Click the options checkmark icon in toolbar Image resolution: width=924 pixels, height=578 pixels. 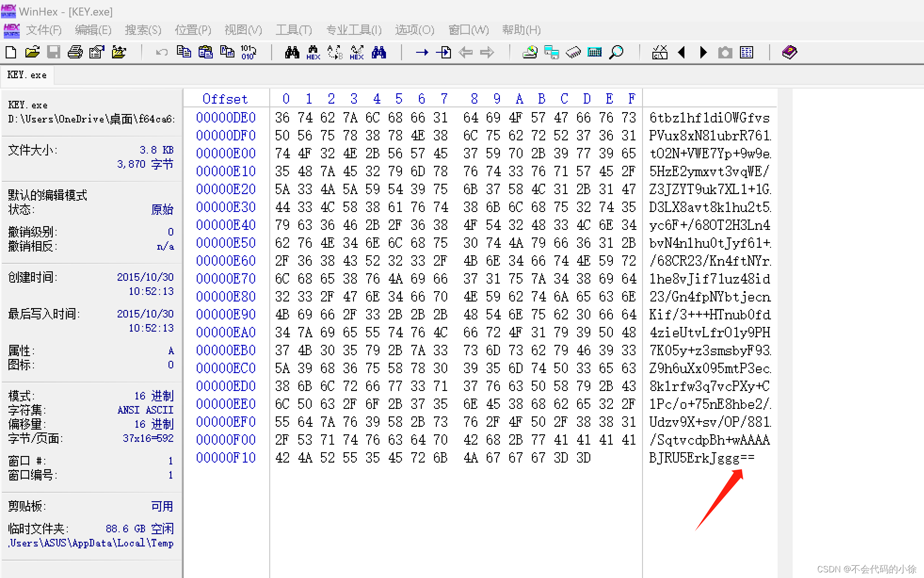point(659,52)
